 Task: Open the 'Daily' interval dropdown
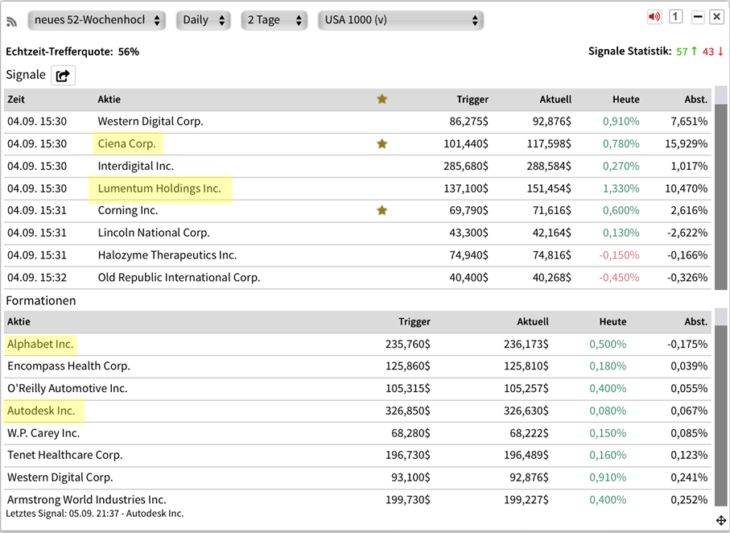coord(203,20)
